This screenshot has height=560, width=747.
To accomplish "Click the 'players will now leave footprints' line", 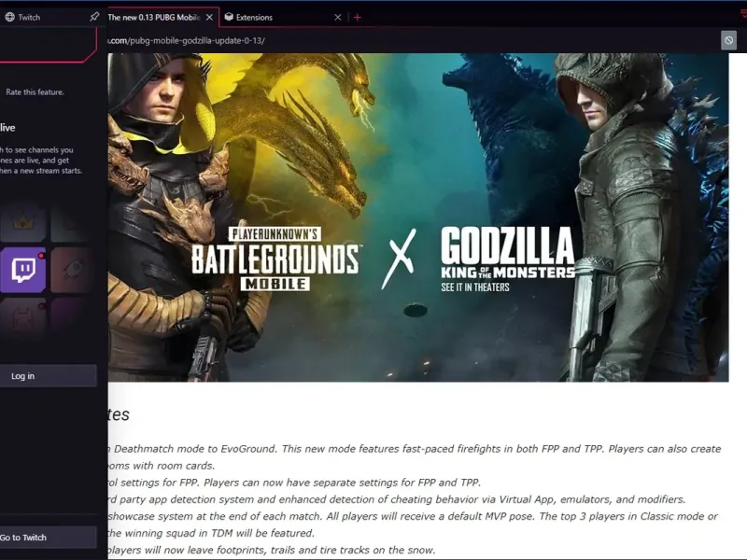I will [x=272, y=550].
